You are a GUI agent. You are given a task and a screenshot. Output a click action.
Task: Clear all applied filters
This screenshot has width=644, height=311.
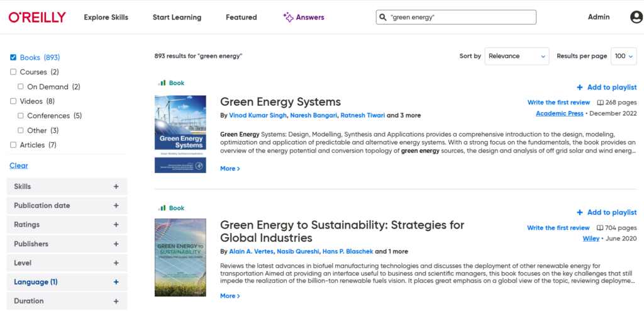(19, 166)
